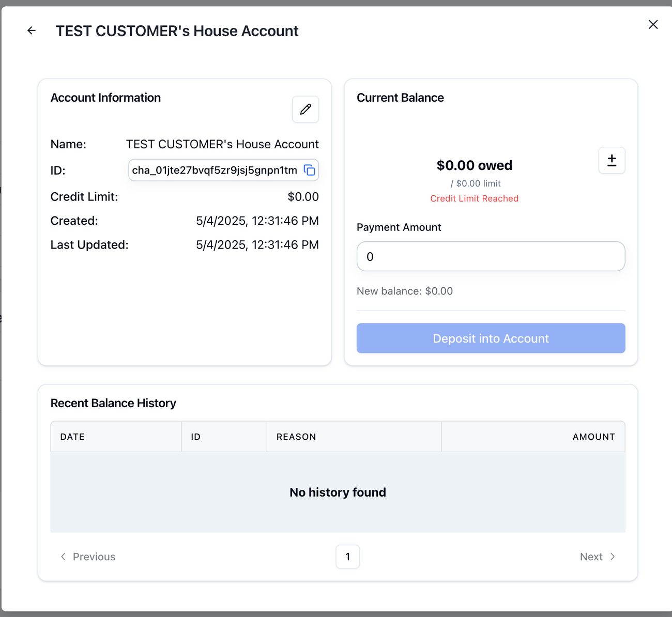Click the AMOUNT column header
The height and width of the screenshot is (617, 672).
(593, 437)
